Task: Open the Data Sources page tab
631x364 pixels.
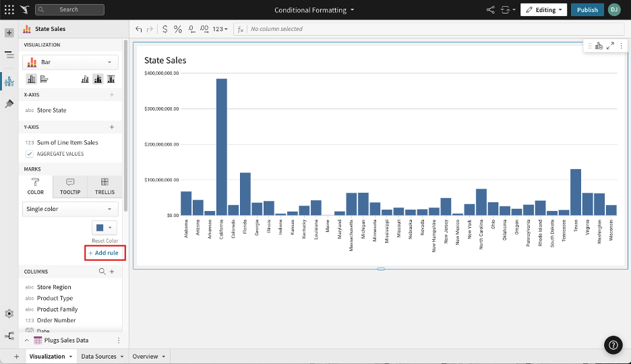Action: tap(102, 357)
